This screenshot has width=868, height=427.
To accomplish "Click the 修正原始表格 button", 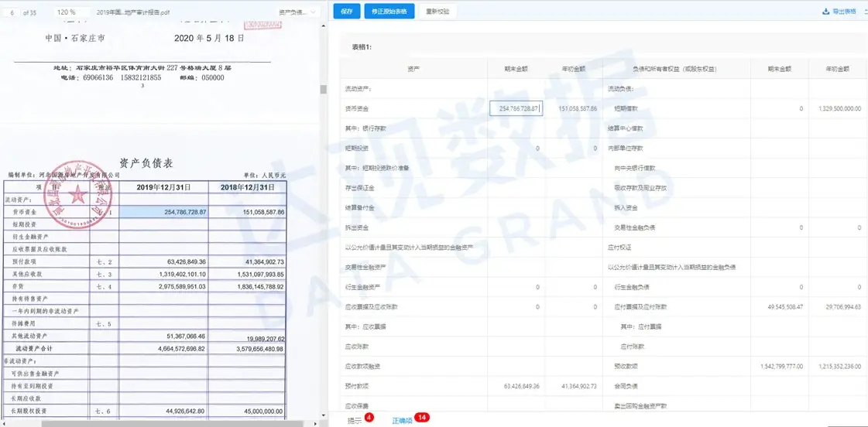I will tap(389, 12).
